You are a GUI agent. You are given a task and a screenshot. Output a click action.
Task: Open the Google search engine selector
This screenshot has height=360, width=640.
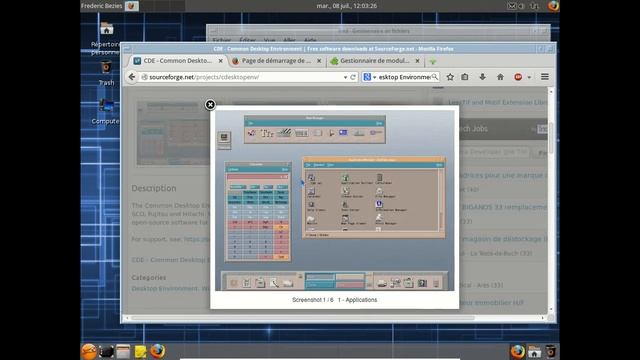[369, 77]
